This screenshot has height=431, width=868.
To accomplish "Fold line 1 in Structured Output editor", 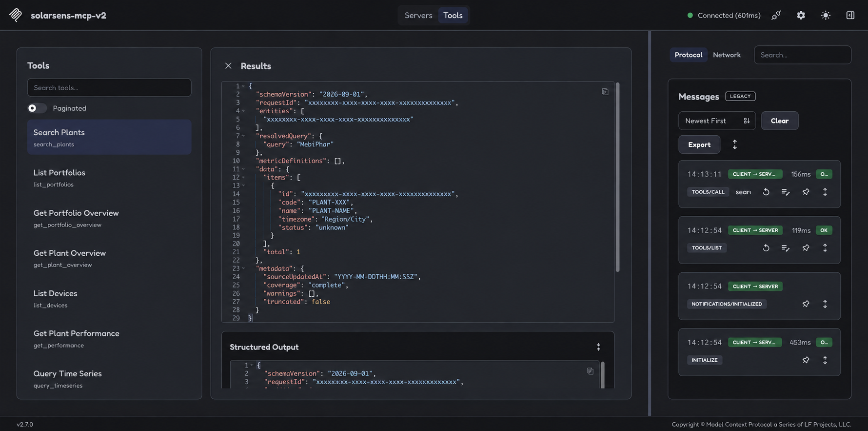I will 252,365.
